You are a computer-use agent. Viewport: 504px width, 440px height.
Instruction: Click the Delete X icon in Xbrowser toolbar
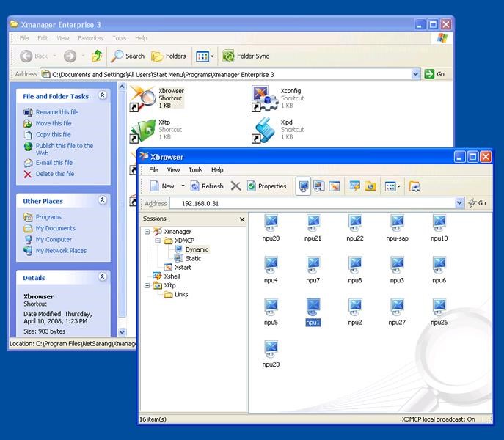click(x=236, y=186)
